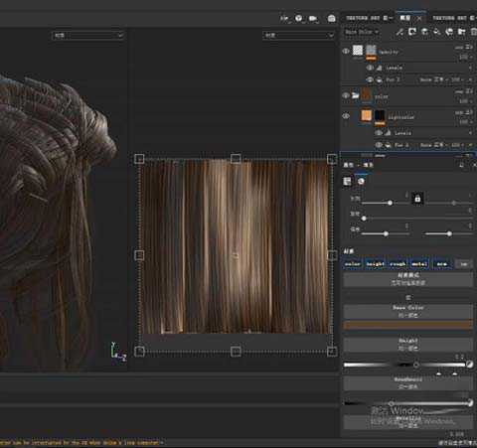
Task: Click the Metallic uniform color button
Action: coord(408,422)
